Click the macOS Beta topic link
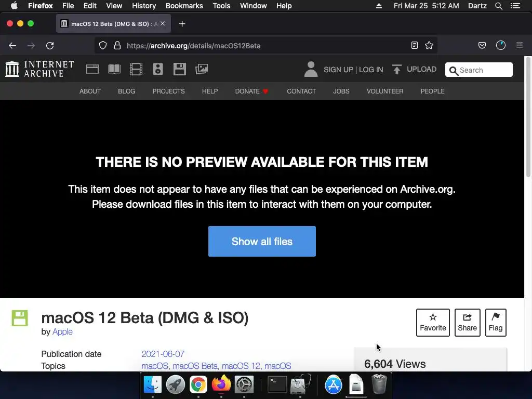This screenshot has height=399, width=532. pos(195,366)
